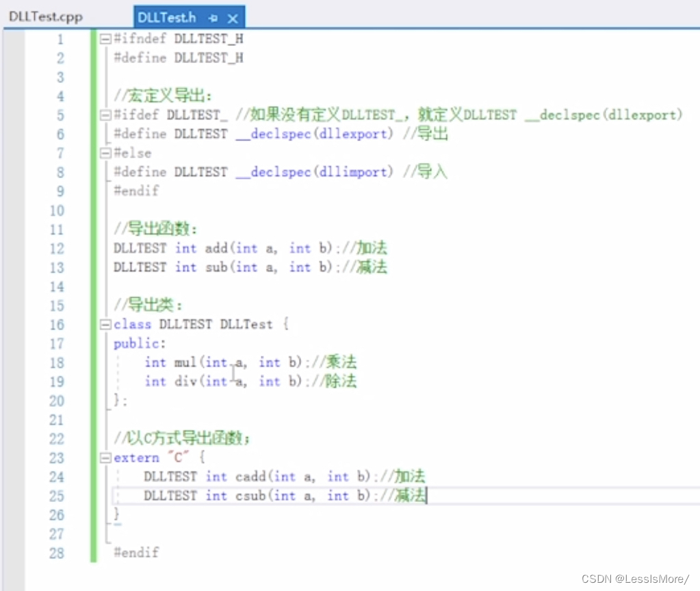Switch to the DLLTest.cpp tab
The width and height of the screenshot is (700, 591).
pos(46,17)
